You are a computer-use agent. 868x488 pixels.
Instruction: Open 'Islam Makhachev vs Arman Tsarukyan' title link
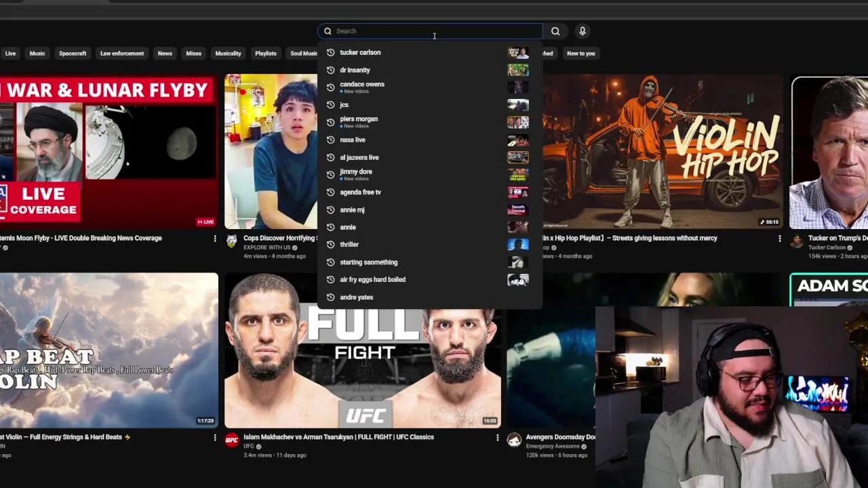[x=338, y=437]
